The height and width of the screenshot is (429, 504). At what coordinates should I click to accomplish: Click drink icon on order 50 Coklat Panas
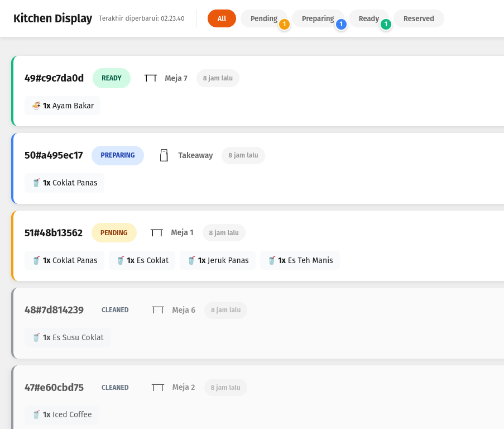(x=36, y=183)
